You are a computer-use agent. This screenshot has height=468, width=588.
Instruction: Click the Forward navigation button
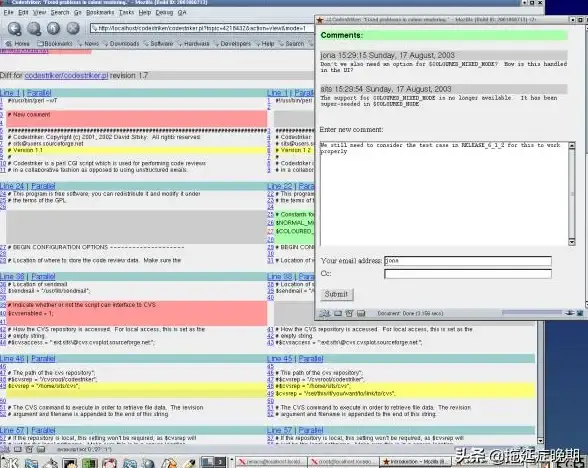[34, 28]
